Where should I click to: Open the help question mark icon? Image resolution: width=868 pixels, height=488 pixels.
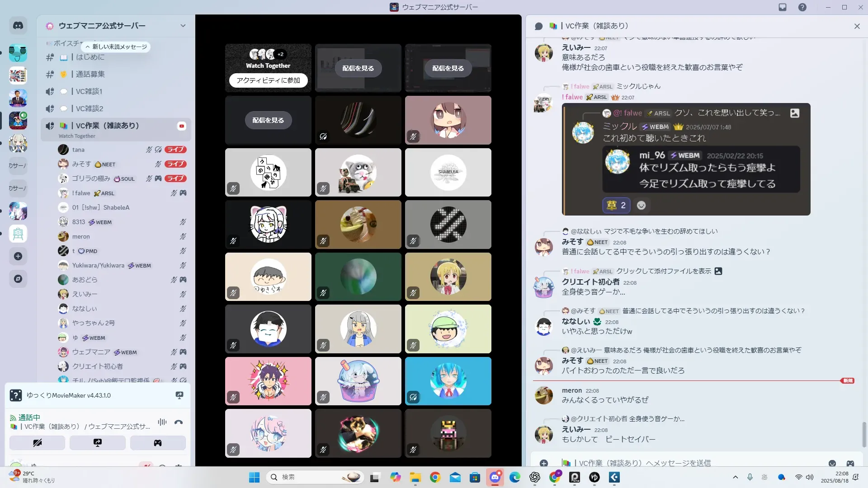[x=802, y=7]
